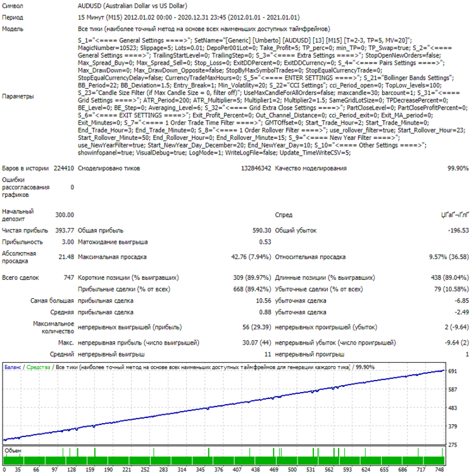Click the Максимальная просадка label
476x475 pixels.
[112, 256]
